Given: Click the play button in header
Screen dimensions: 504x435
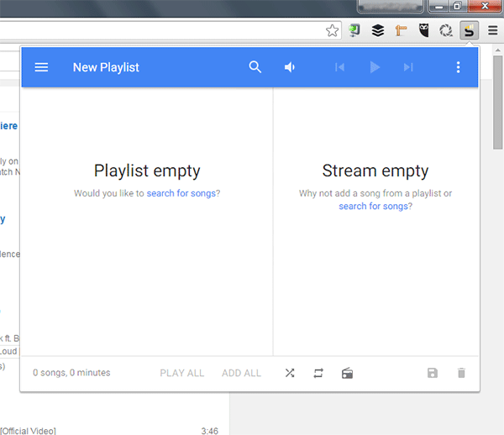Looking at the screenshot, I should [375, 67].
